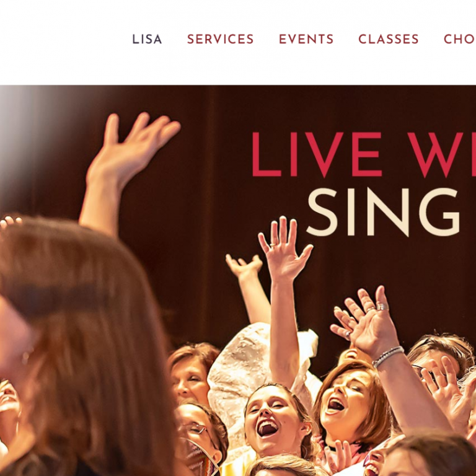Click the cream SING headline text
Viewport: 476px width, 476px height.
383,212
